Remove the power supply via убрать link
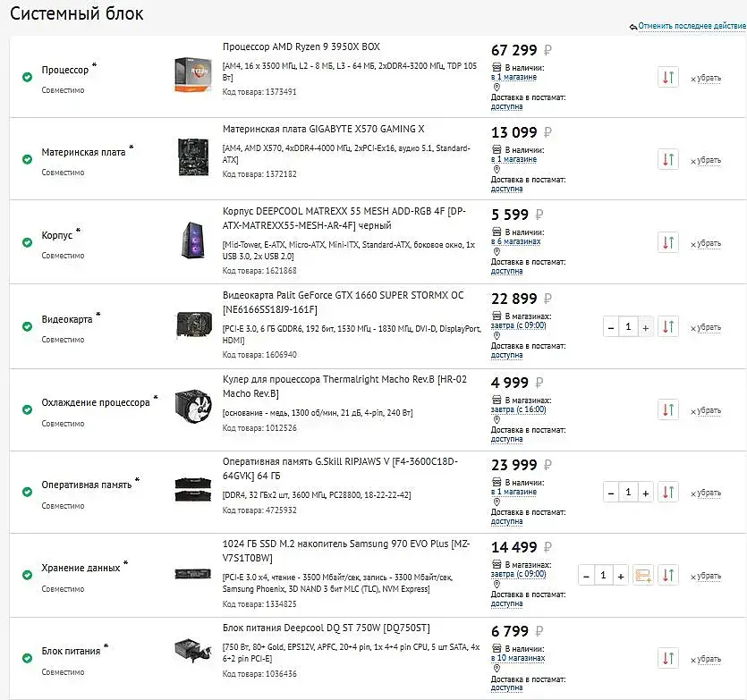 pos(706,660)
